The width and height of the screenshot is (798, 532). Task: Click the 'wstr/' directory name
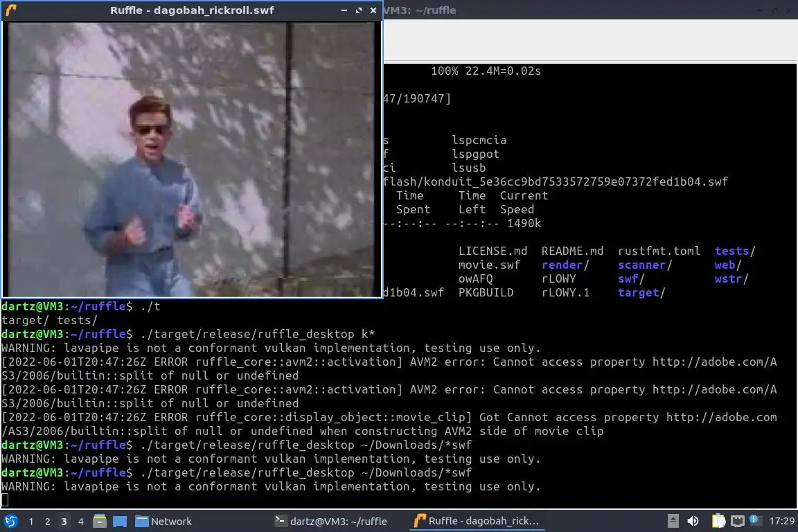(x=731, y=278)
